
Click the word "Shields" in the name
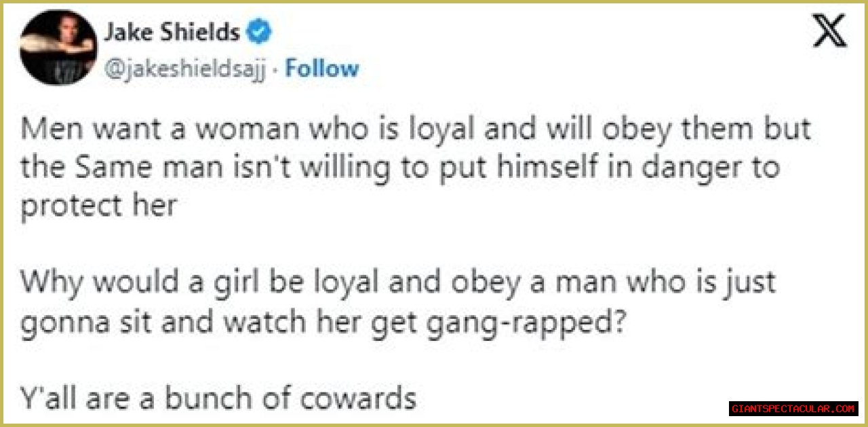point(201,32)
